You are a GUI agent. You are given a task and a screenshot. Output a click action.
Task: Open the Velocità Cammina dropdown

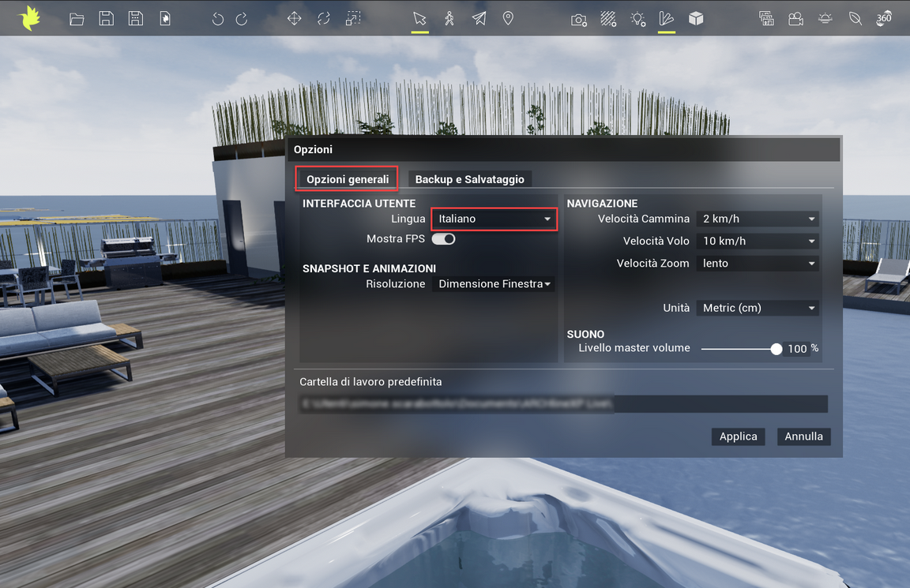point(758,219)
